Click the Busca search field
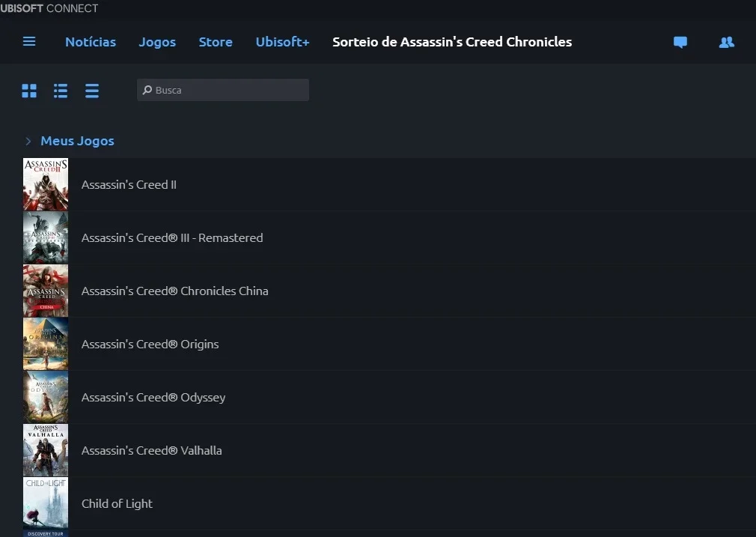 (x=223, y=90)
